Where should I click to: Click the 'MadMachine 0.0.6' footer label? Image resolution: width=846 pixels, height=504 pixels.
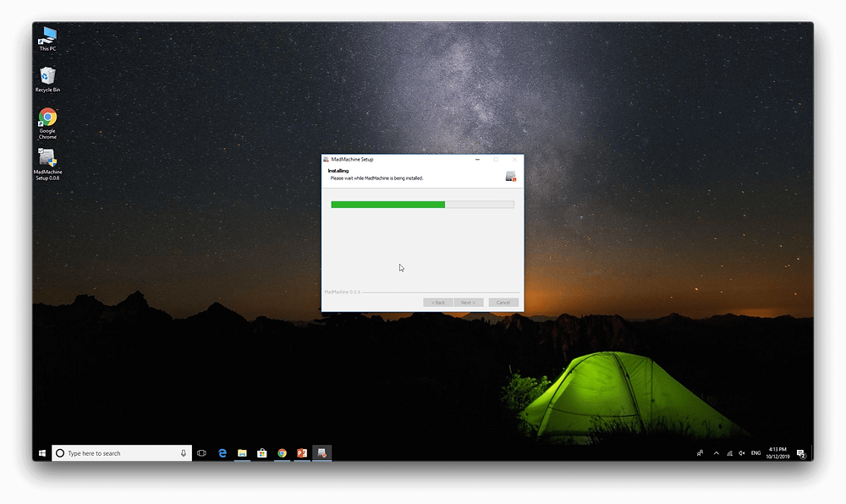pos(342,292)
